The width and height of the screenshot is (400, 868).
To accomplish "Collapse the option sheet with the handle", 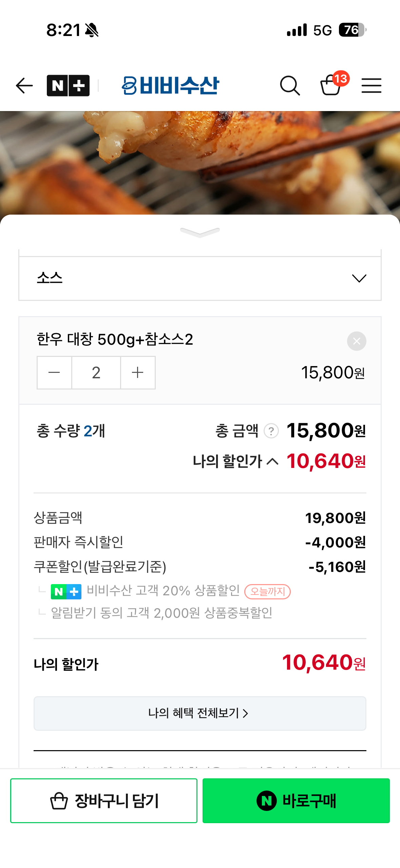I will tap(200, 233).
